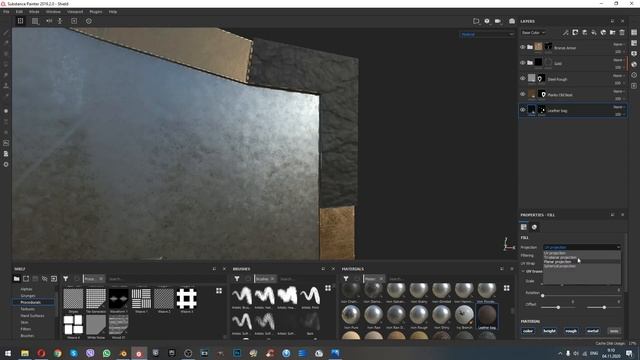This screenshot has height=360, width=640.
Task: Choose Spherical projection from the list
Action: [x=560, y=266]
